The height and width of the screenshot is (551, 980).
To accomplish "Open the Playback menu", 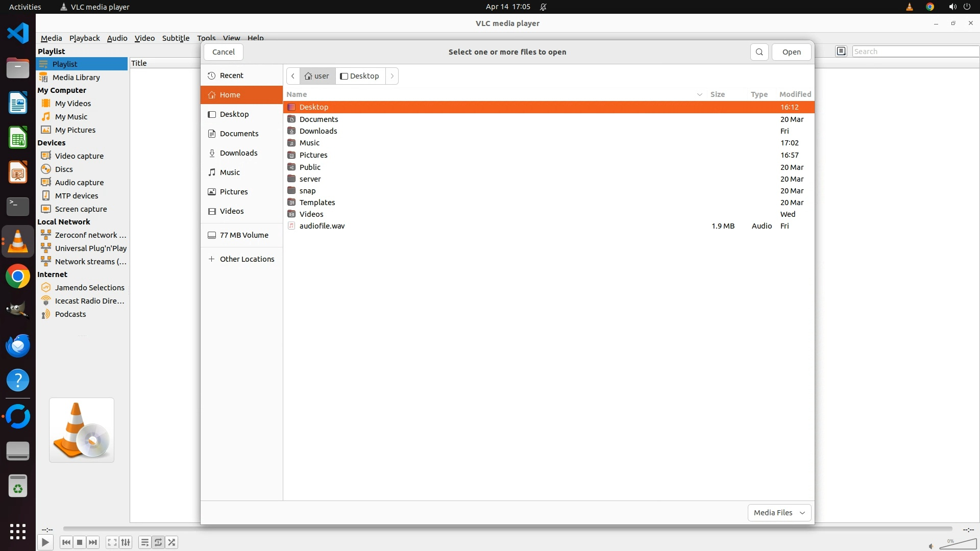I will pyautogui.click(x=84, y=38).
